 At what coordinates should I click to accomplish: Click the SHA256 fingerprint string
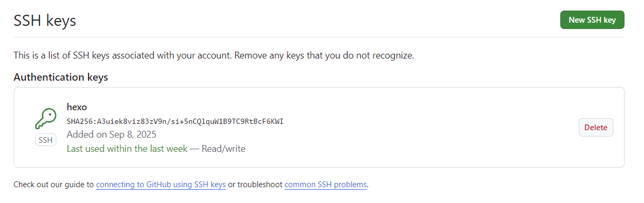pyautogui.click(x=175, y=121)
